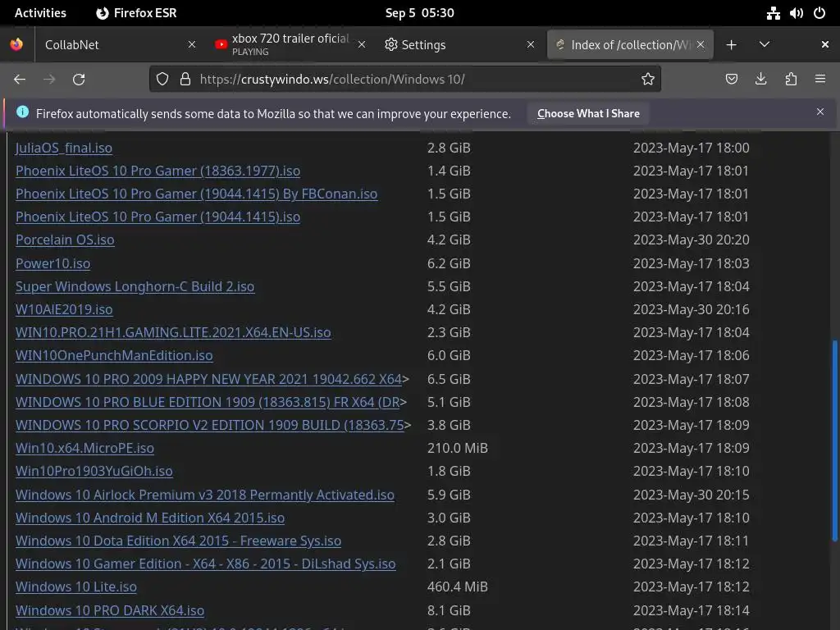
Task: Open Windows 10 Android M Edition X64 2015.iso
Action: pyautogui.click(x=149, y=518)
